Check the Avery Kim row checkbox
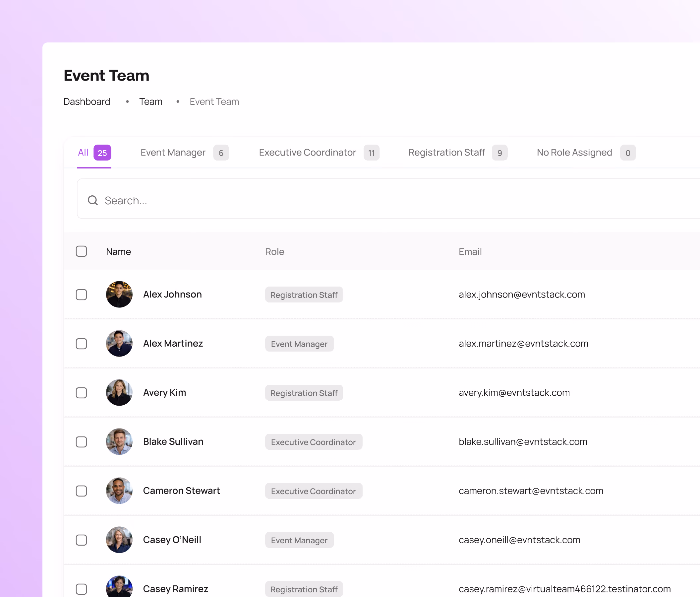700x597 pixels. (x=82, y=392)
